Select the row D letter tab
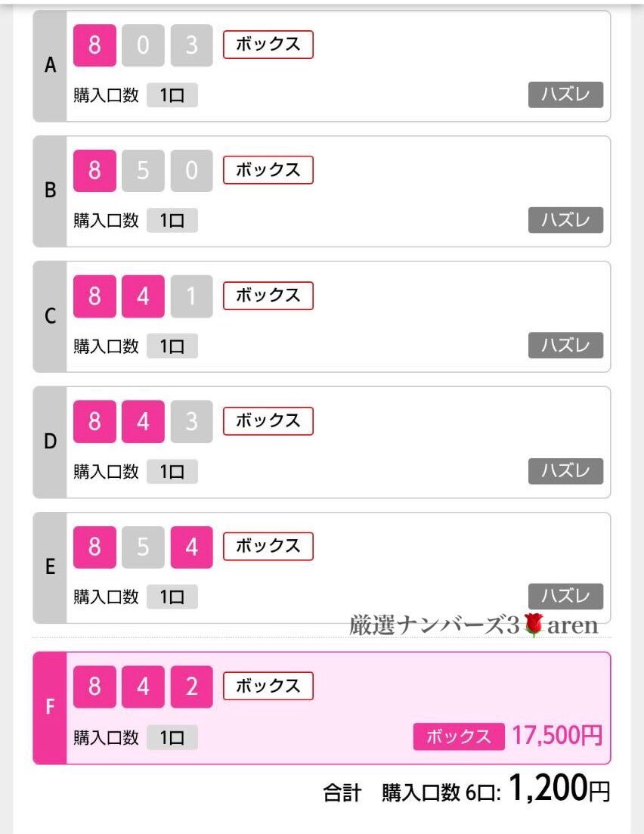The height and width of the screenshot is (834, 644). [50, 442]
